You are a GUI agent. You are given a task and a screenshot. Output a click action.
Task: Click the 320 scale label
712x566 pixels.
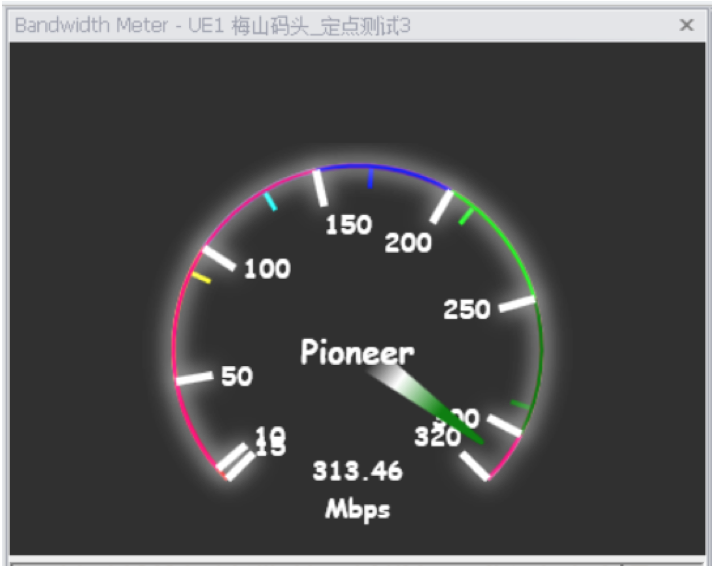[x=436, y=436]
